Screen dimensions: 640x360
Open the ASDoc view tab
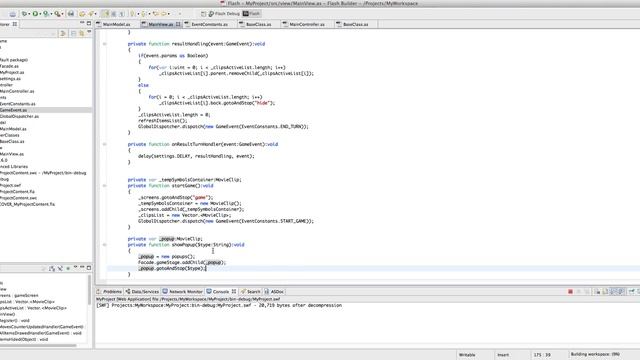(x=274, y=291)
